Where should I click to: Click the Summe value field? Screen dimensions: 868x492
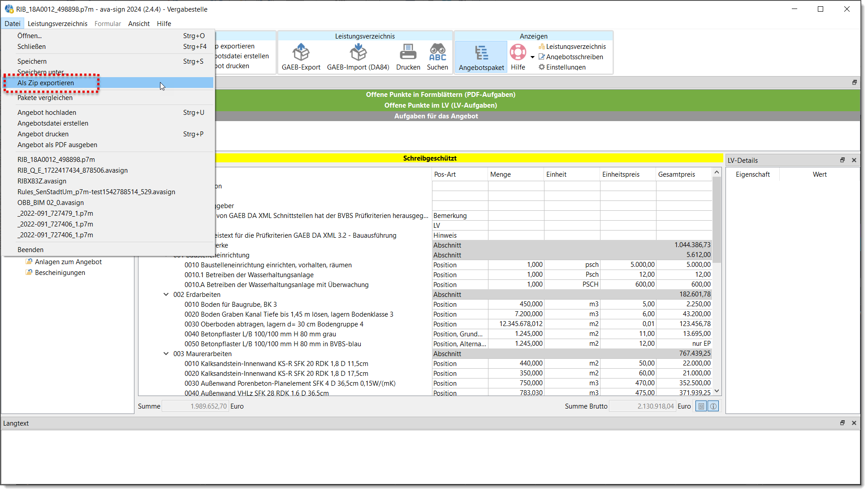195,406
